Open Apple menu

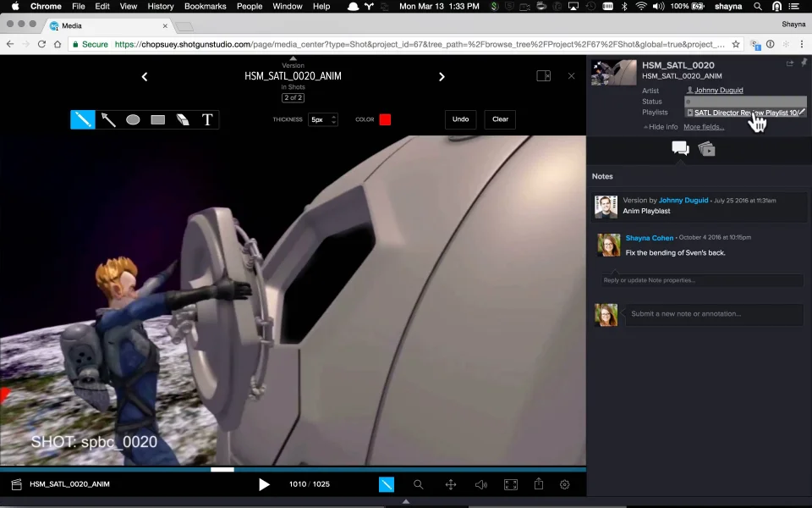coord(15,6)
